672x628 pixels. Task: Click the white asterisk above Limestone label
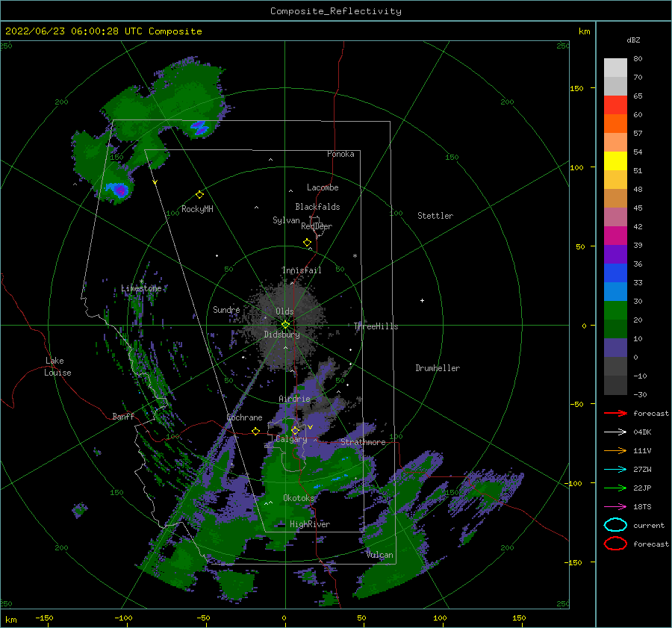pos(141,282)
